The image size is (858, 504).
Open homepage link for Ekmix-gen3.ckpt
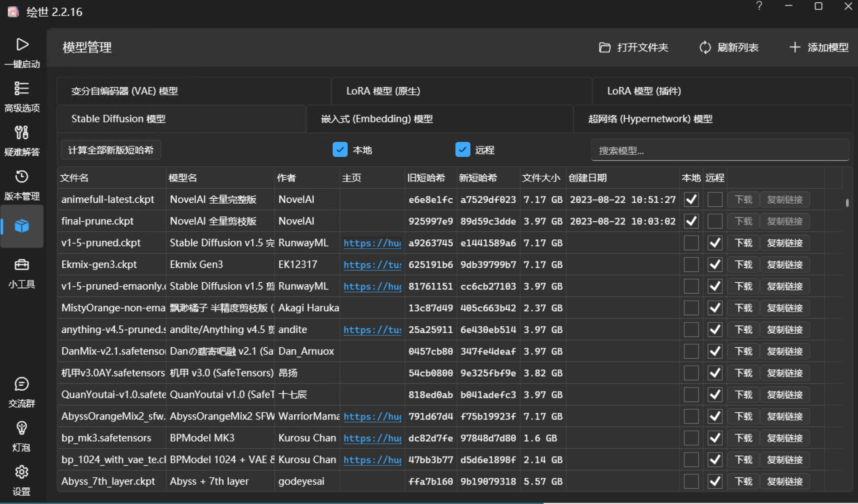372,265
